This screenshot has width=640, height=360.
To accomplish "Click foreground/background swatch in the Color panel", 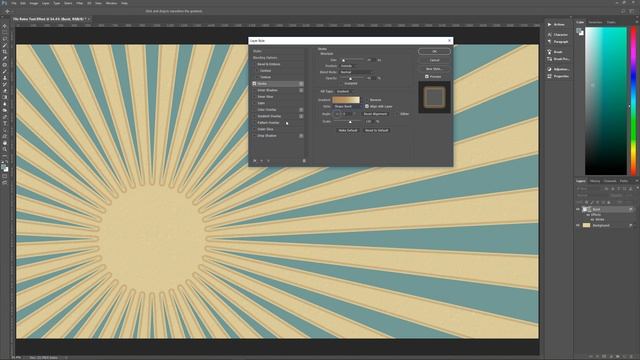I will click(580, 32).
